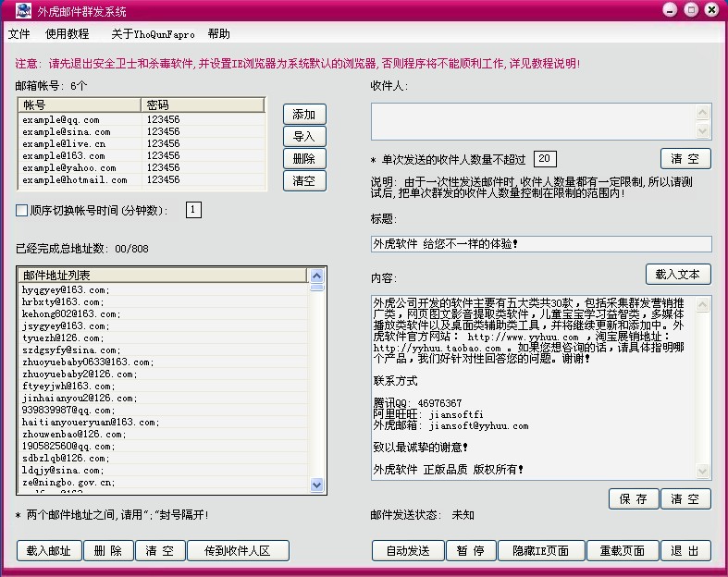Open the 关于YhoQunFapro menu
728x577 pixels.
153,34
